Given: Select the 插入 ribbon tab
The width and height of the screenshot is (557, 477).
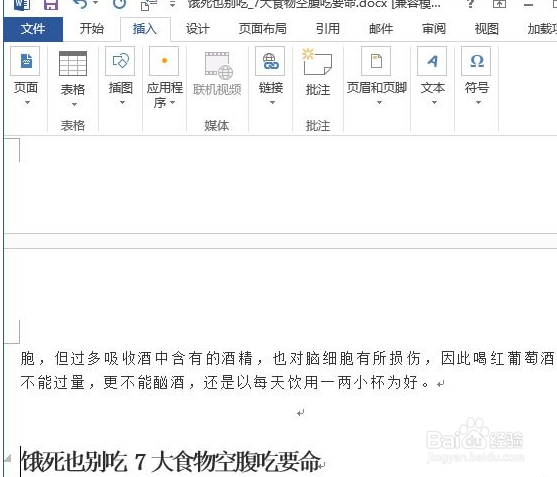Looking at the screenshot, I should pos(145,29).
